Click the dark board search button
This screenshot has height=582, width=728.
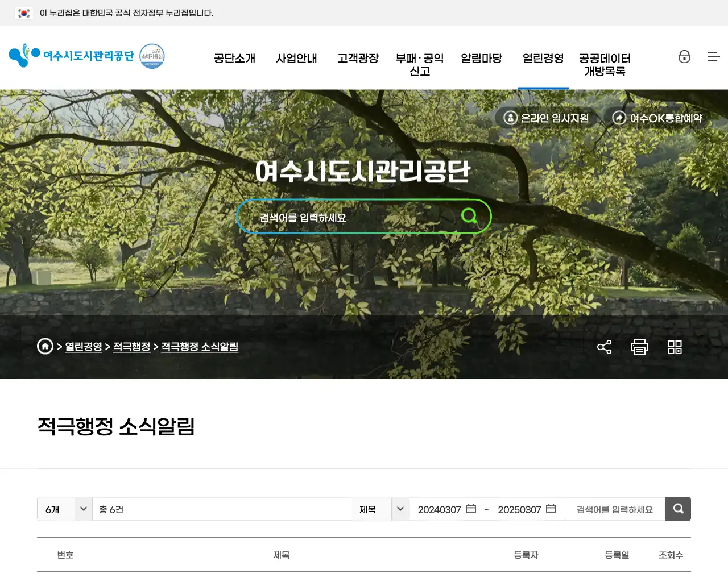(x=678, y=509)
